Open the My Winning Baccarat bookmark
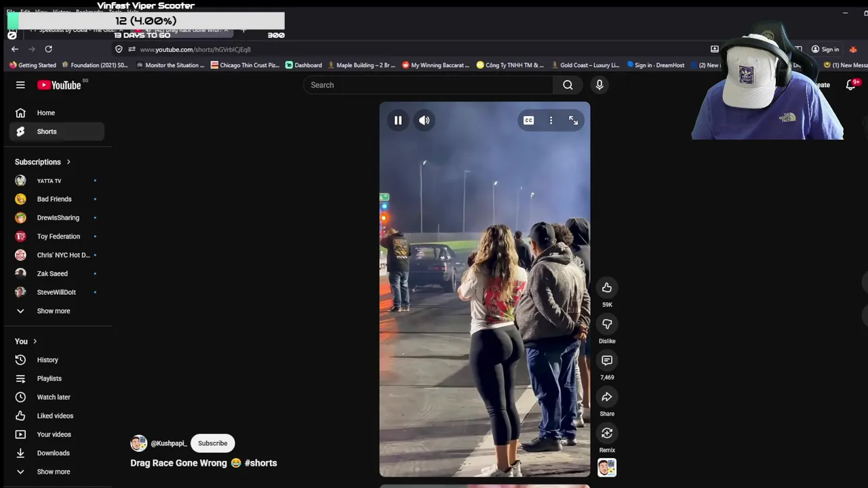 tap(435, 65)
